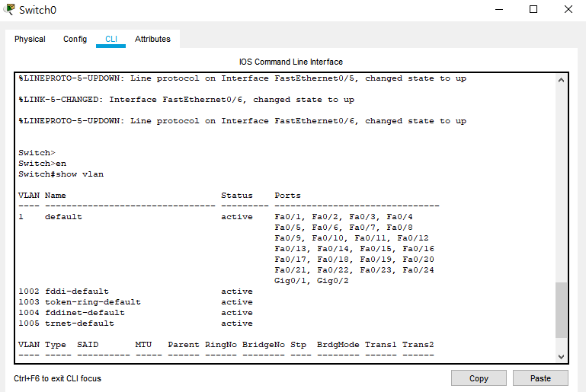The height and width of the screenshot is (392, 586).
Task: Maximize the Switch0 window
Action: [533, 9]
